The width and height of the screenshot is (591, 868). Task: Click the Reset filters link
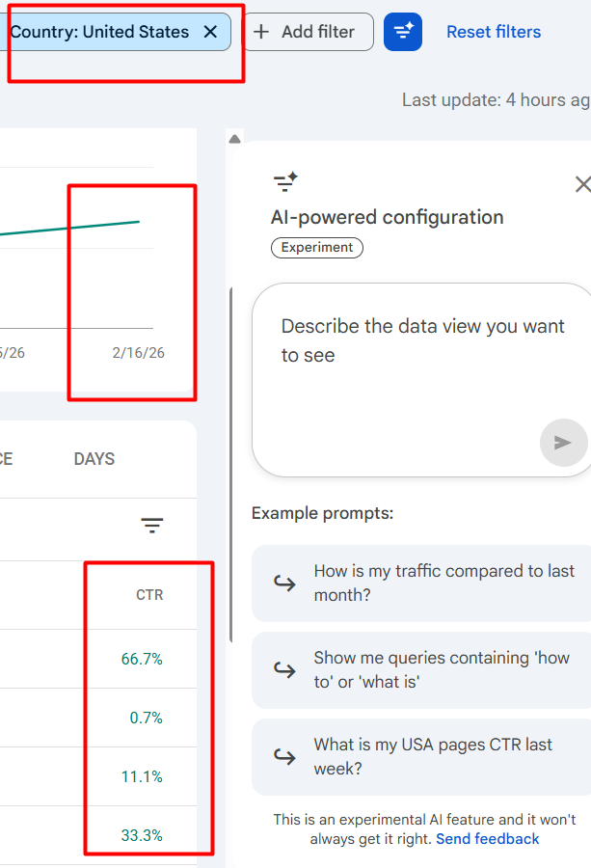coord(494,32)
